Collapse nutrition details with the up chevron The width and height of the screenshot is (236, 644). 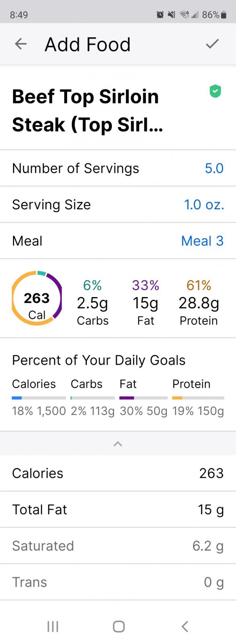click(118, 444)
